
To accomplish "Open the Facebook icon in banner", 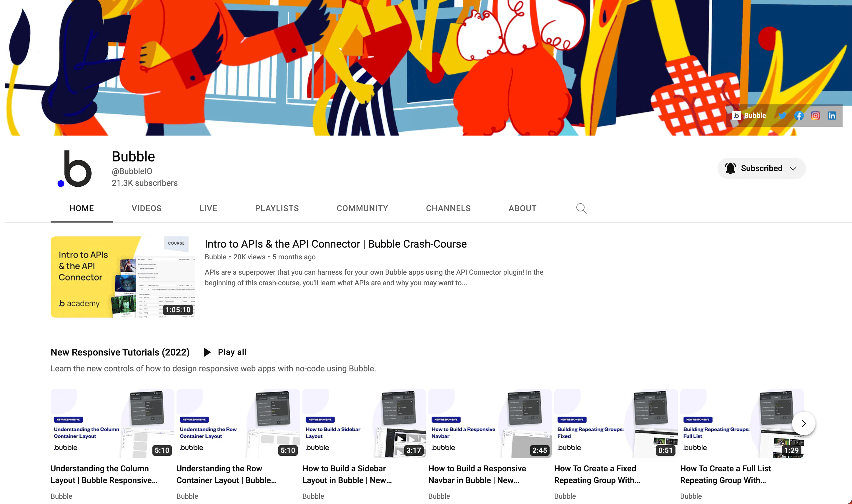I will (799, 116).
